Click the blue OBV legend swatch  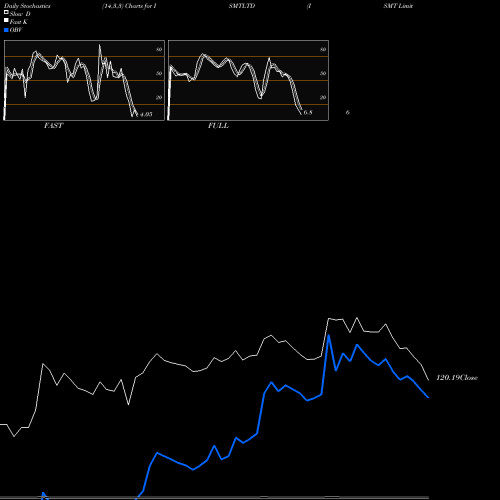6,30
